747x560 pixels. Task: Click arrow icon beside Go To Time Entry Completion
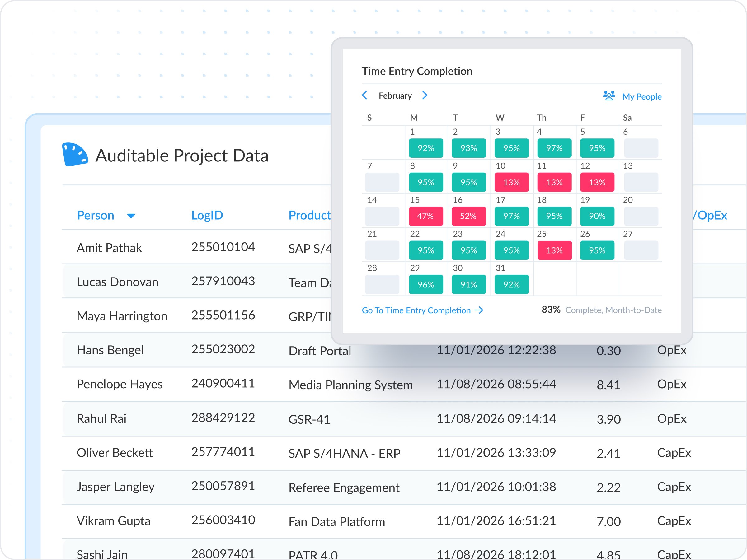pyautogui.click(x=479, y=310)
